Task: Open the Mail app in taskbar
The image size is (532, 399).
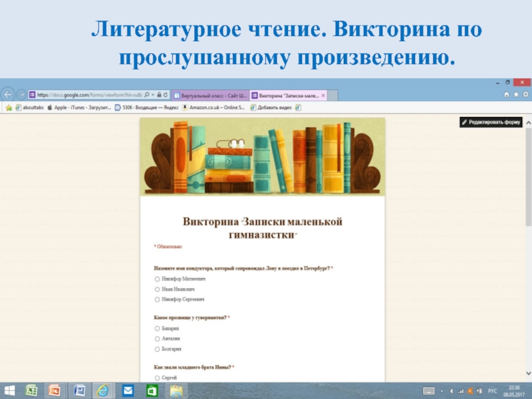Action: 127,390
